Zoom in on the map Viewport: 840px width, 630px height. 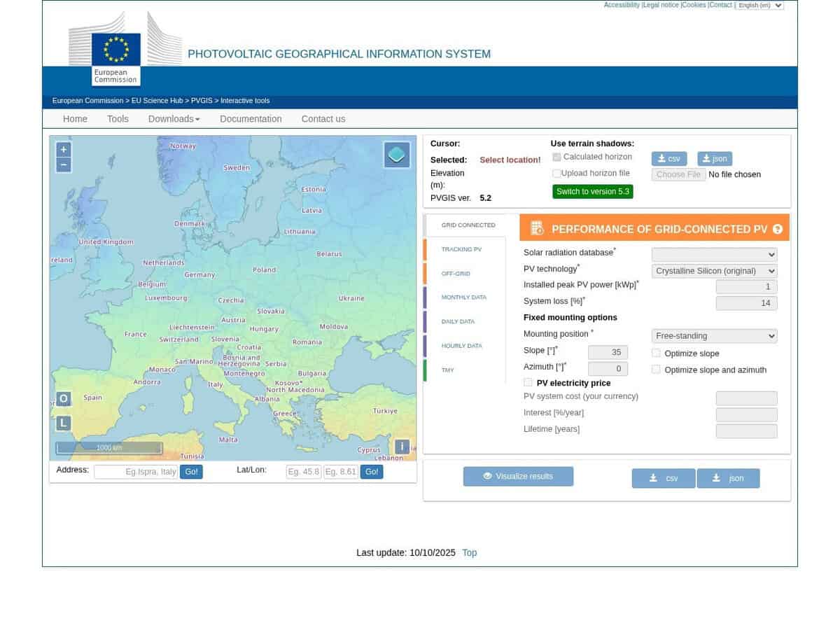63,150
